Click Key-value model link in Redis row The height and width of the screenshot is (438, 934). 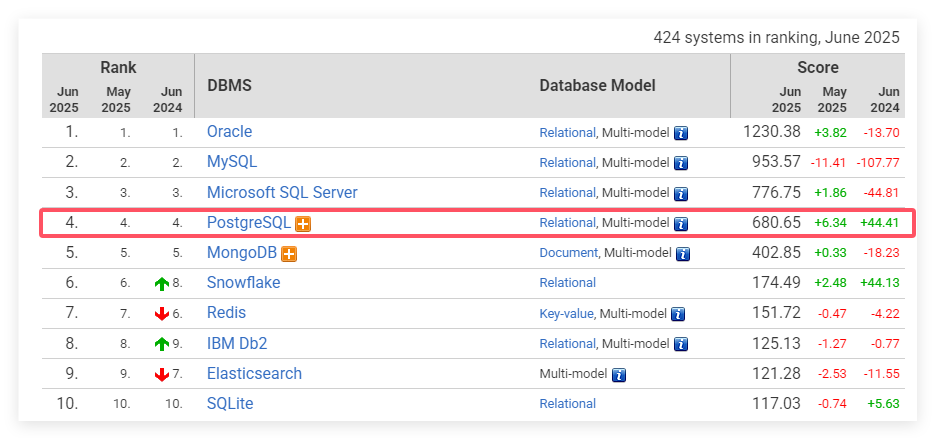click(x=566, y=313)
